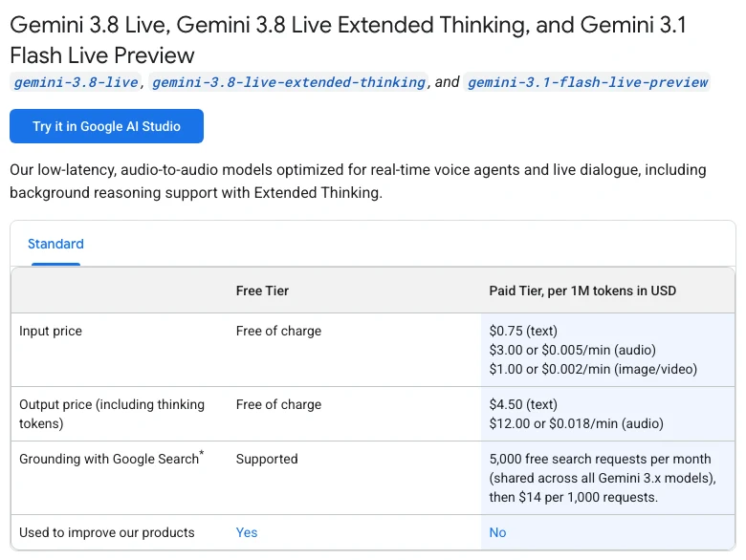Open the gemini-3.8-live model code link

[76, 82]
